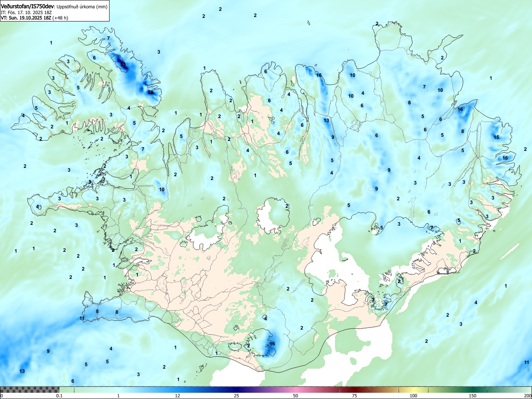The image size is (532, 399).
Task: Click the "12" label on color scale
Action: (177, 396)
